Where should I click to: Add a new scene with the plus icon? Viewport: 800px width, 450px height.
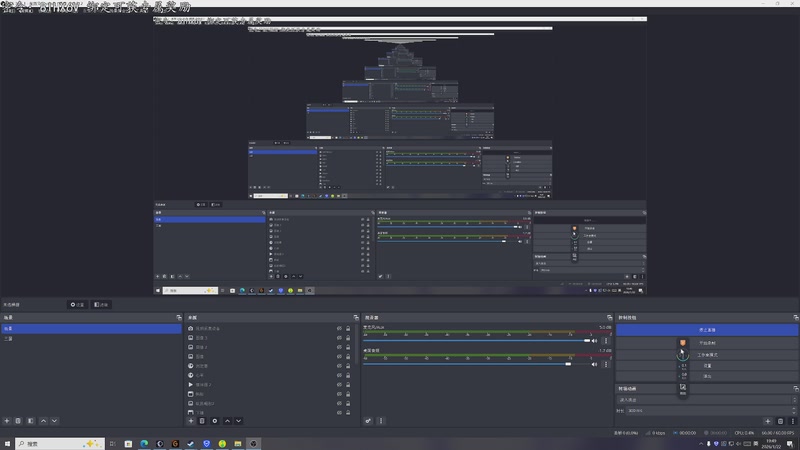[x=7, y=421]
